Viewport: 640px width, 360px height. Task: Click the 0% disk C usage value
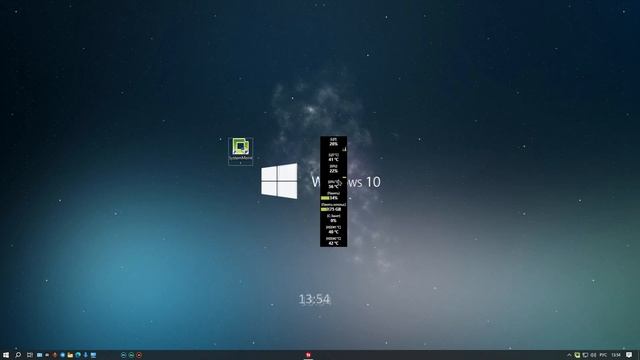pyautogui.click(x=333, y=221)
